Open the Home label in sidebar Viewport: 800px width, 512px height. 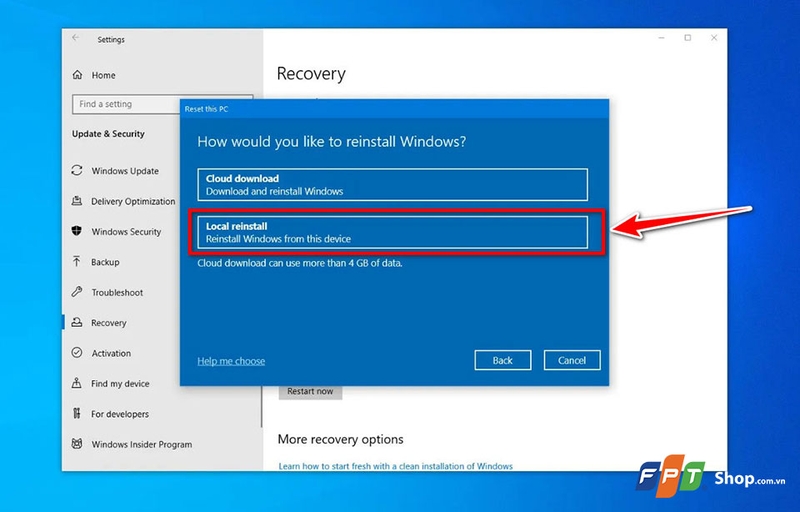click(104, 75)
